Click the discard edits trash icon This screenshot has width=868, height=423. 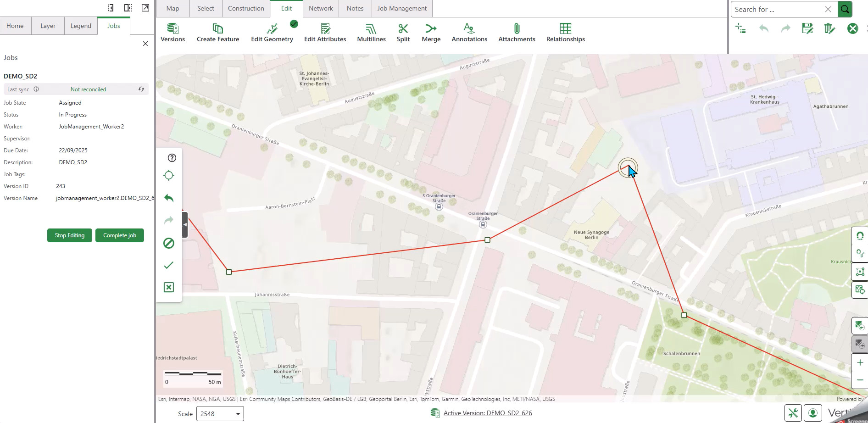click(x=829, y=28)
